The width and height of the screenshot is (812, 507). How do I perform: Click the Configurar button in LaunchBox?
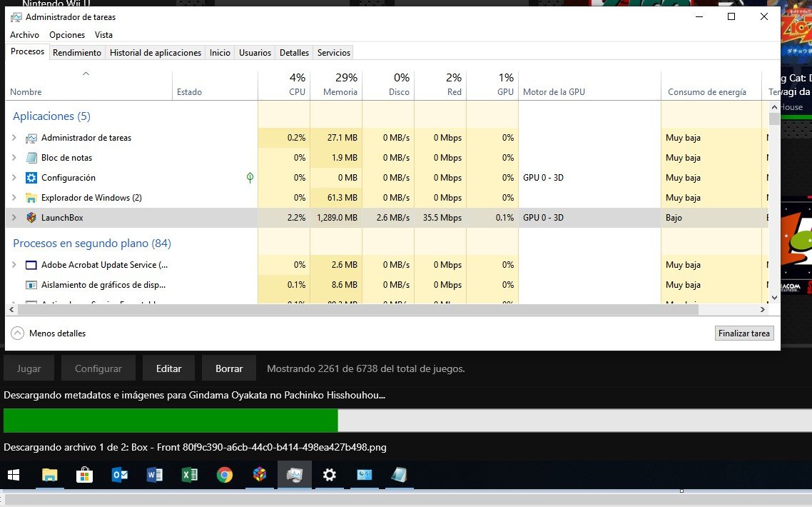pos(98,368)
